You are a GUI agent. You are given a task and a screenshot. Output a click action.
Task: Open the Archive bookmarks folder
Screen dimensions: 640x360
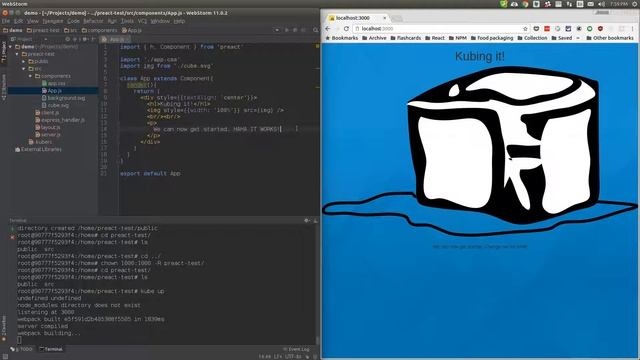coord(374,38)
